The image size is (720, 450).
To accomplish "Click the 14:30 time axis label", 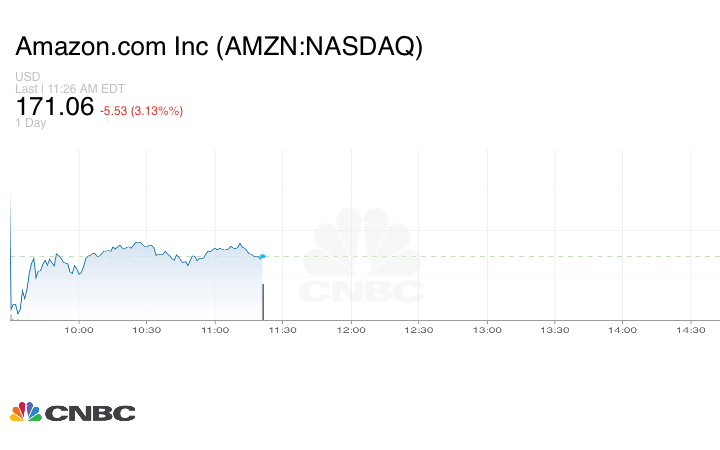I will coord(691,330).
